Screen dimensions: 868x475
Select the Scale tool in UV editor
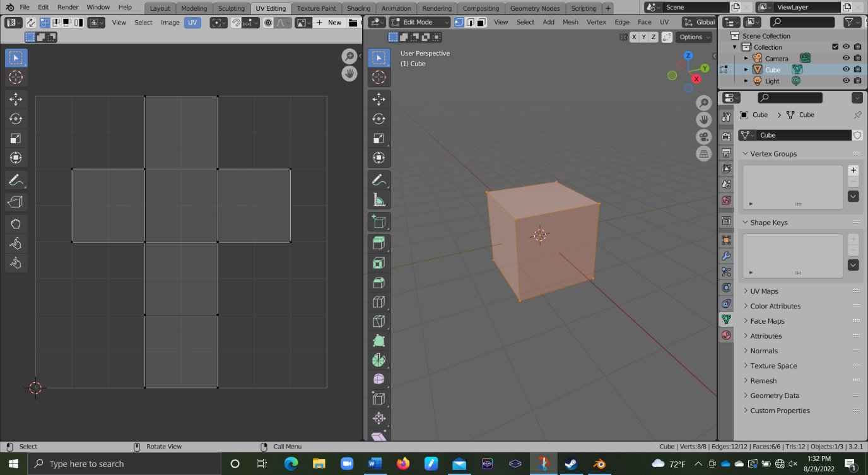16,138
